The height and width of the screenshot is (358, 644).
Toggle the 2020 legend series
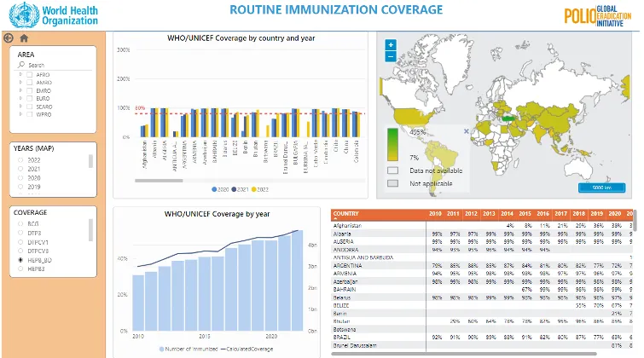pos(220,190)
